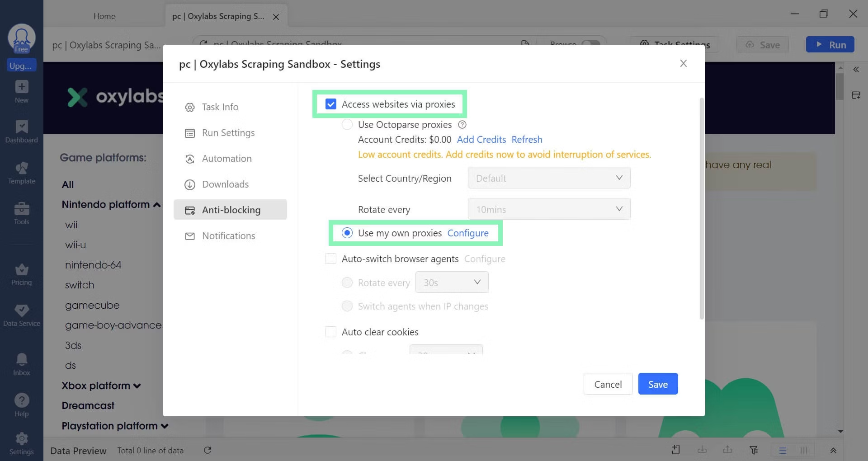Switch to the Run Settings tab

[228, 133]
